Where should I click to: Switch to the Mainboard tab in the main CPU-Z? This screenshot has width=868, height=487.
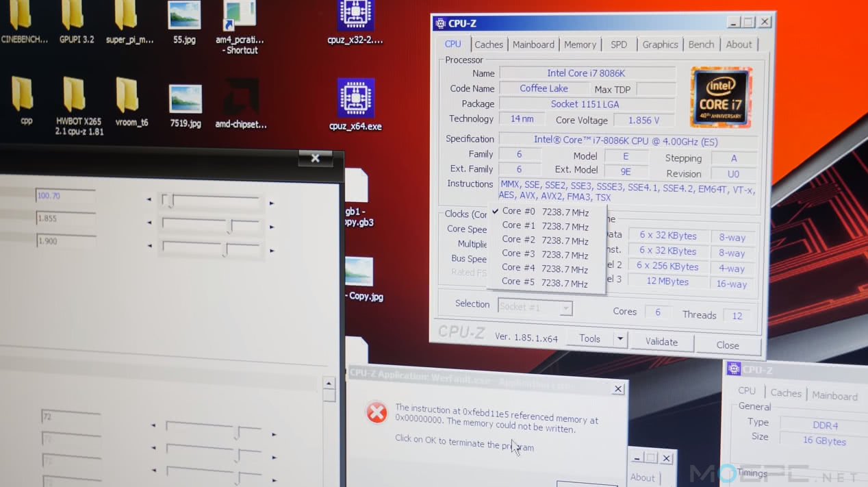533,45
